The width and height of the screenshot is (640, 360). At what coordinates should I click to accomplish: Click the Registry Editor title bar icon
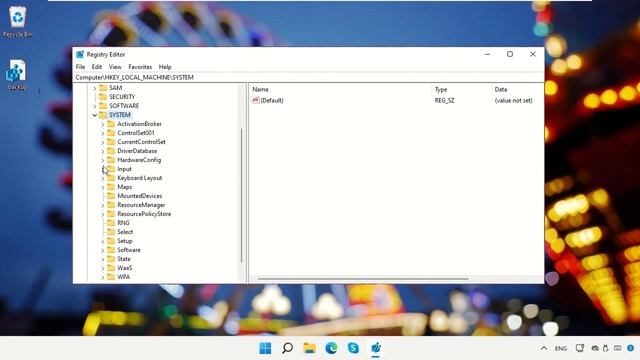(x=80, y=54)
